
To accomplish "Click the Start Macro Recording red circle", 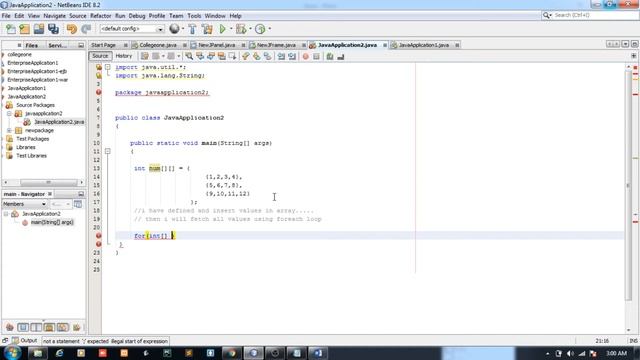I will (305, 56).
